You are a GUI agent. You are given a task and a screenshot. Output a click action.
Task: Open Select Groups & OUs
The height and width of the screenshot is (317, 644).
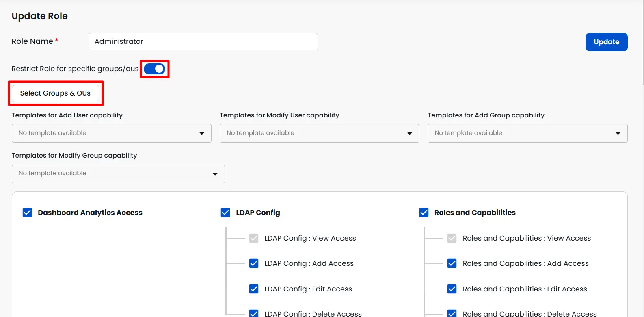55,93
